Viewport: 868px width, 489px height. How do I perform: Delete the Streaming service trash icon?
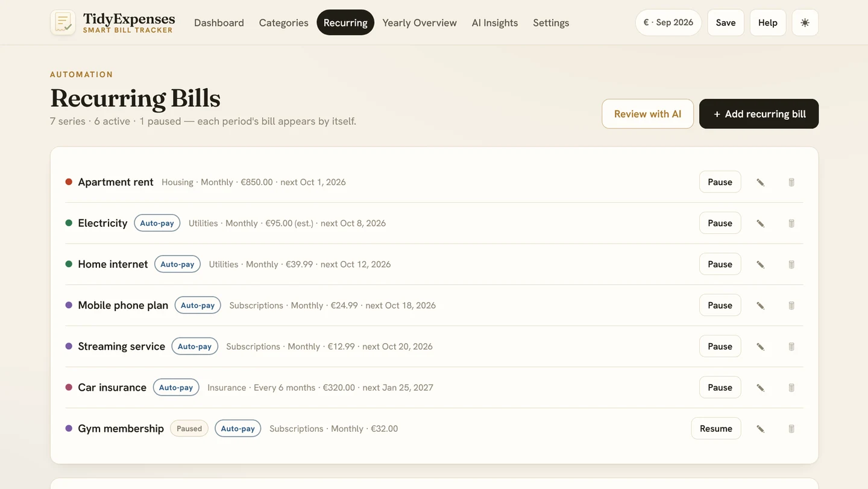[791, 346]
